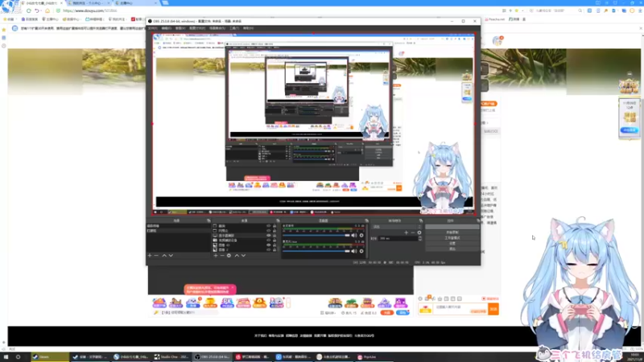This screenshot has height=362, width=644.
Task: Toggle visibility of the last source row
Action: (x=269, y=249)
